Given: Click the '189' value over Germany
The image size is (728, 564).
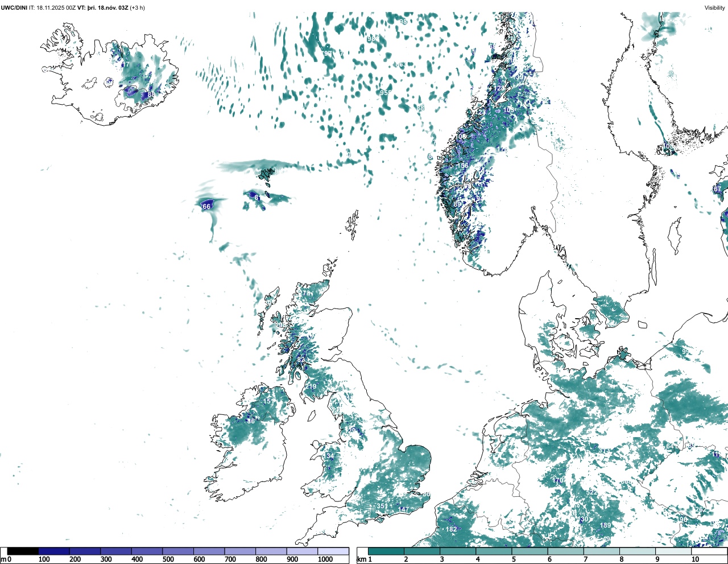Looking at the screenshot, I should [x=605, y=525].
